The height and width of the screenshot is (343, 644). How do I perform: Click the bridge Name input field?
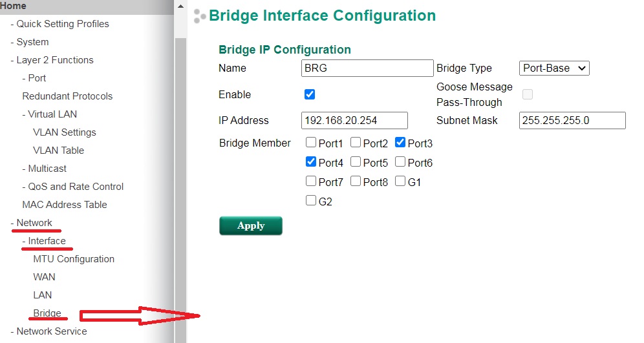pyautogui.click(x=367, y=68)
